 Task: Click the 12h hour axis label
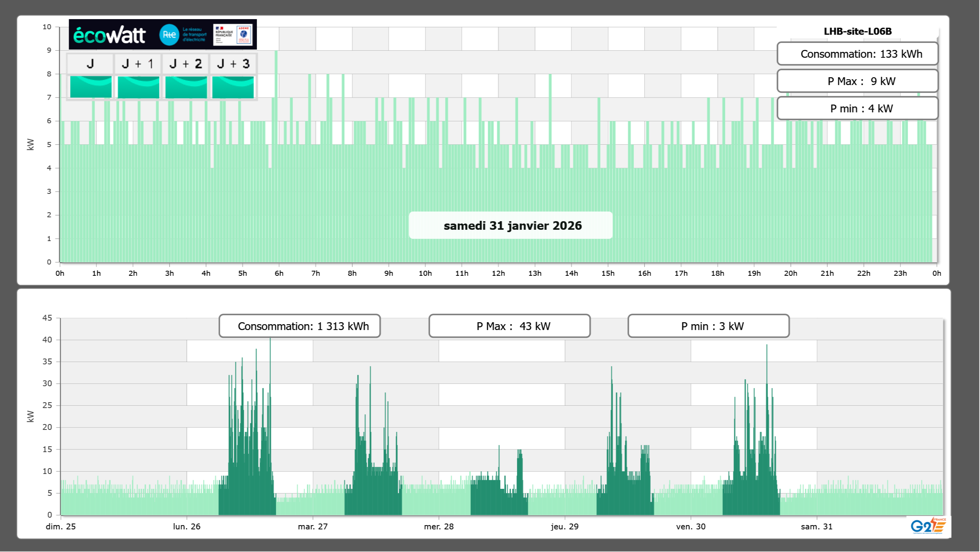498,273
